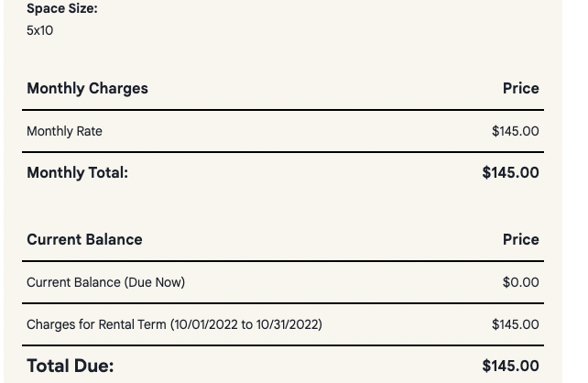Click Price header in Monthly Charges section
Image resolution: width=588 pixels, height=383 pixels.
[520, 89]
